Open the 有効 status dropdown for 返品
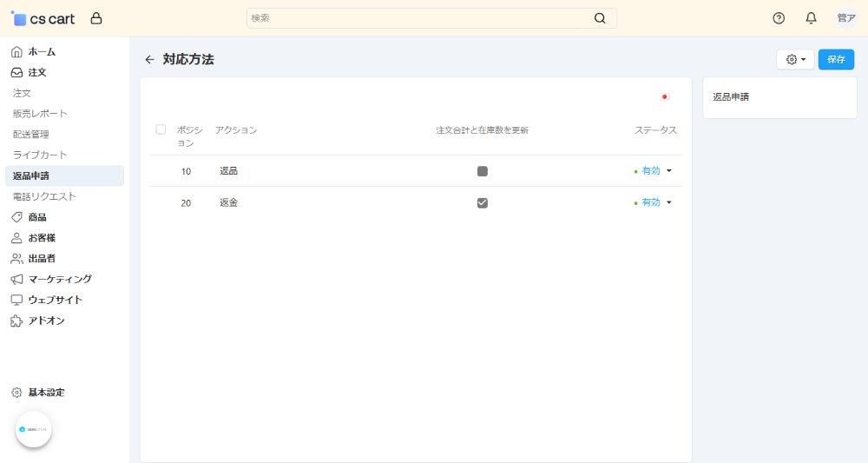Viewport: 868px width, 463px height. coord(655,171)
